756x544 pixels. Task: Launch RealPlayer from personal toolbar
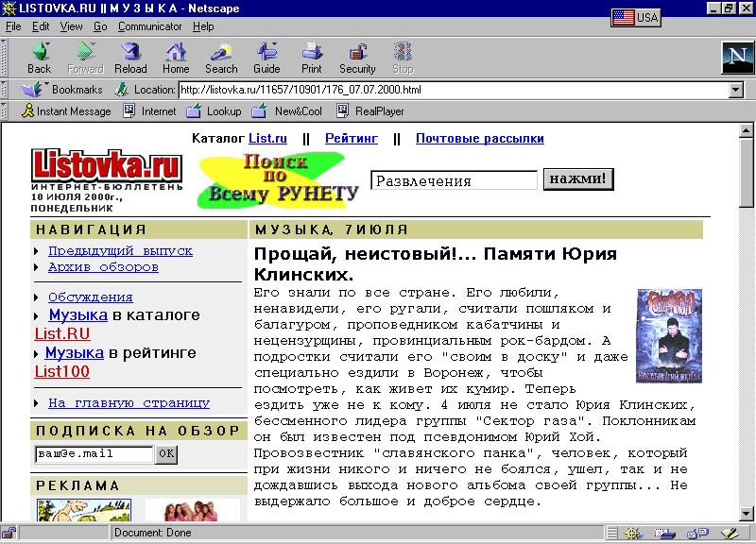(370, 111)
